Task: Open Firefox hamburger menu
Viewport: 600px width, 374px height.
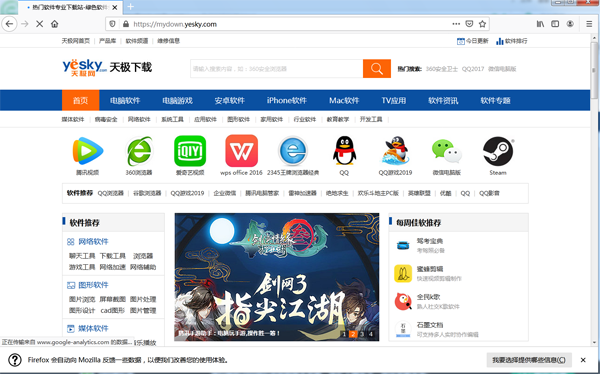Action: 589,24
